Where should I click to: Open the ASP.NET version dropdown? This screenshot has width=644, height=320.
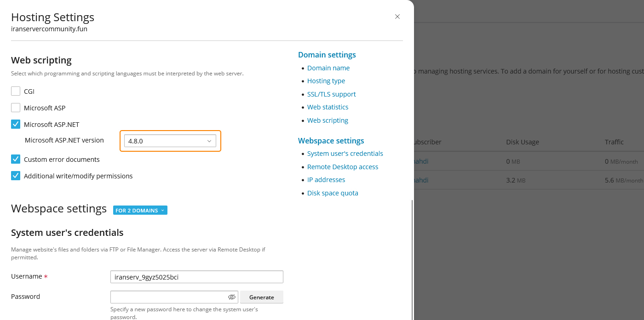(170, 141)
